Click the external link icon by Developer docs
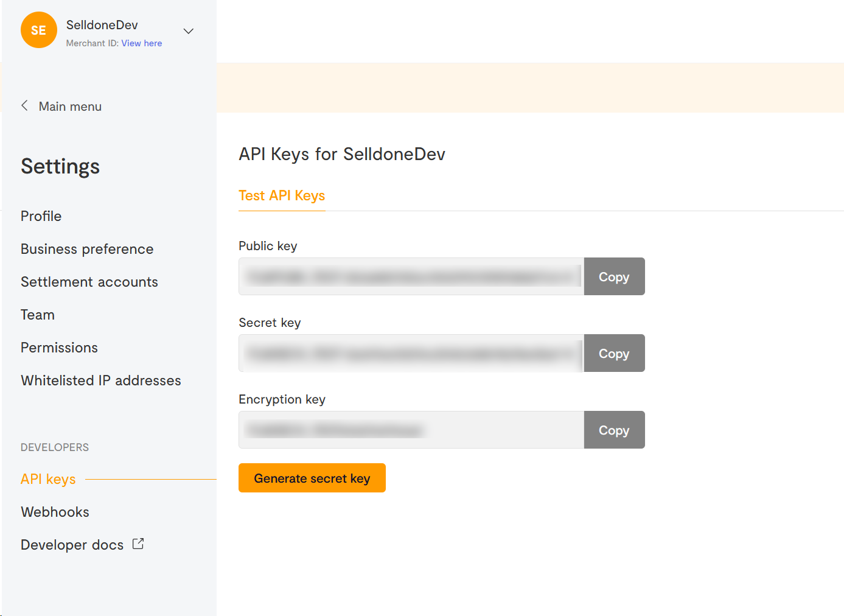The image size is (844, 616). (x=138, y=544)
